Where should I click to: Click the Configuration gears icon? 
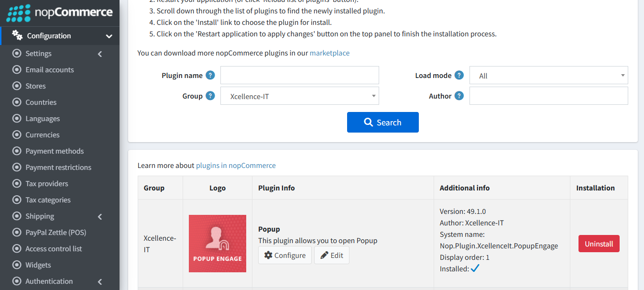[17, 35]
